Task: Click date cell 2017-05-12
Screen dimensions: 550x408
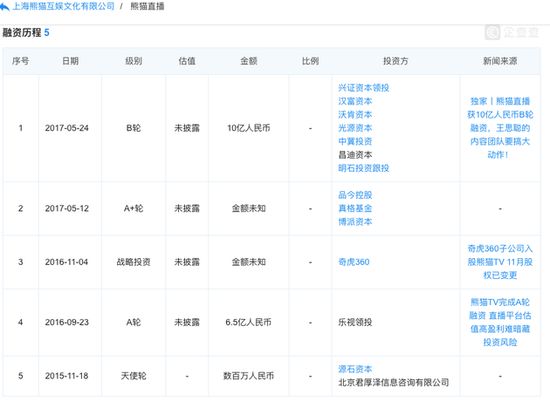Action: point(67,208)
